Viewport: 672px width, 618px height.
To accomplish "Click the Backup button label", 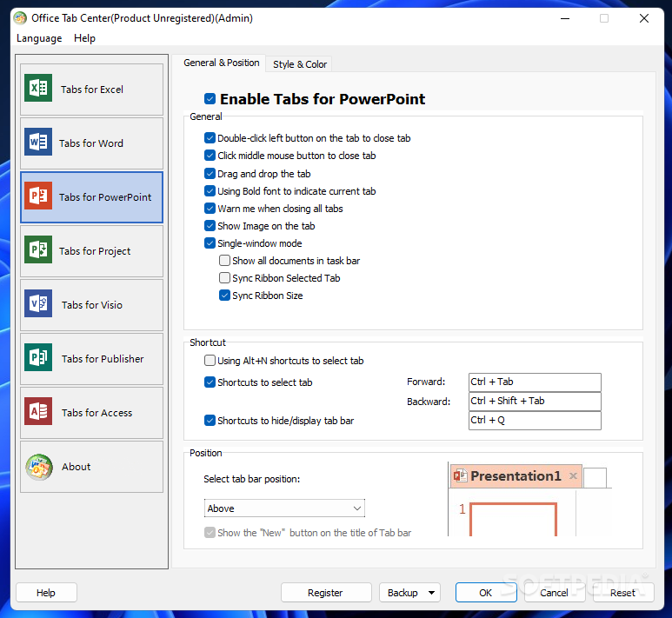I will click(x=403, y=593).
